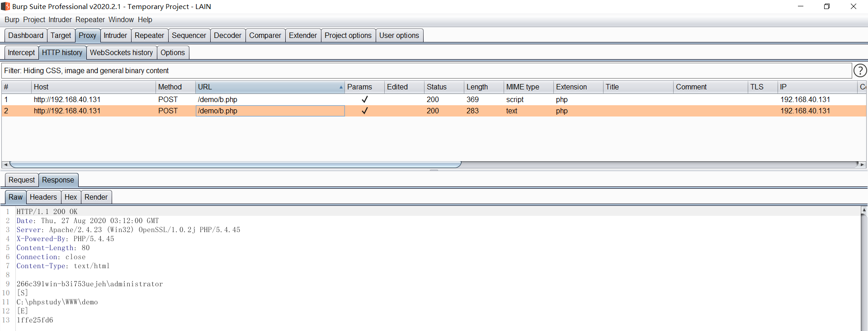Click the 'C:\phpstudy\WWW\demo' response line
This screenshot has width=868, height=331.
tap(57, 302)
